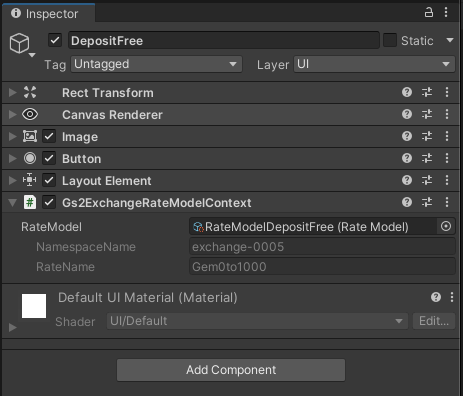Viewport: 463px width, 396px height.
Task: Toggle the DepositFree active checkbox
Action: (x=55, y=41)
